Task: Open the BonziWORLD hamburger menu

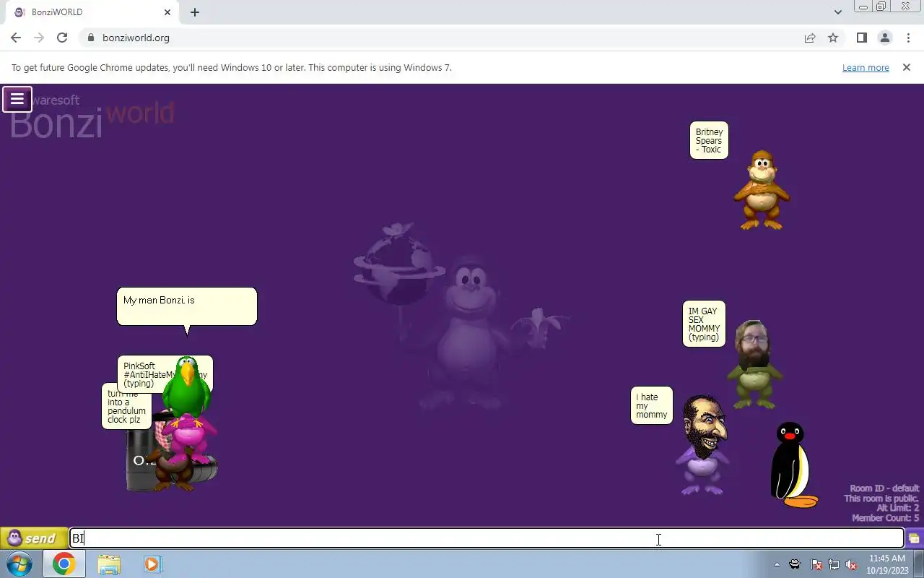Action: 17,99
